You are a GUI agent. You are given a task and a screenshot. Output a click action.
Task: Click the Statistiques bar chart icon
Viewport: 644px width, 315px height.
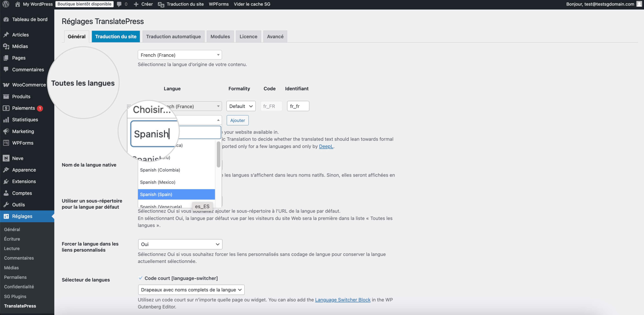click(6, 120)
